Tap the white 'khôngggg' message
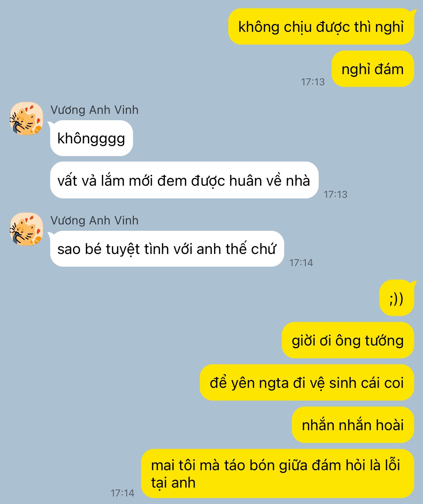This screenshot has height=504, width=423. [x=91, y=138]
